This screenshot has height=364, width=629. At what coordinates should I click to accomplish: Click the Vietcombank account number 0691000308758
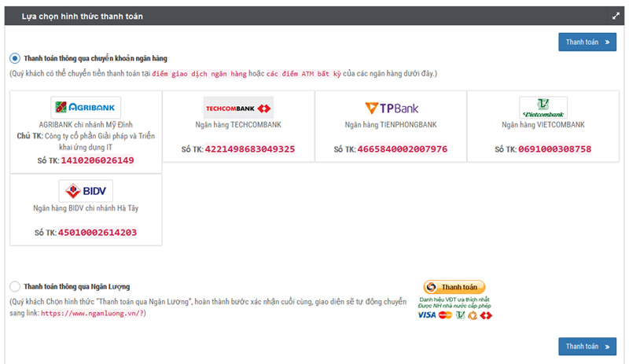[555, 149]
